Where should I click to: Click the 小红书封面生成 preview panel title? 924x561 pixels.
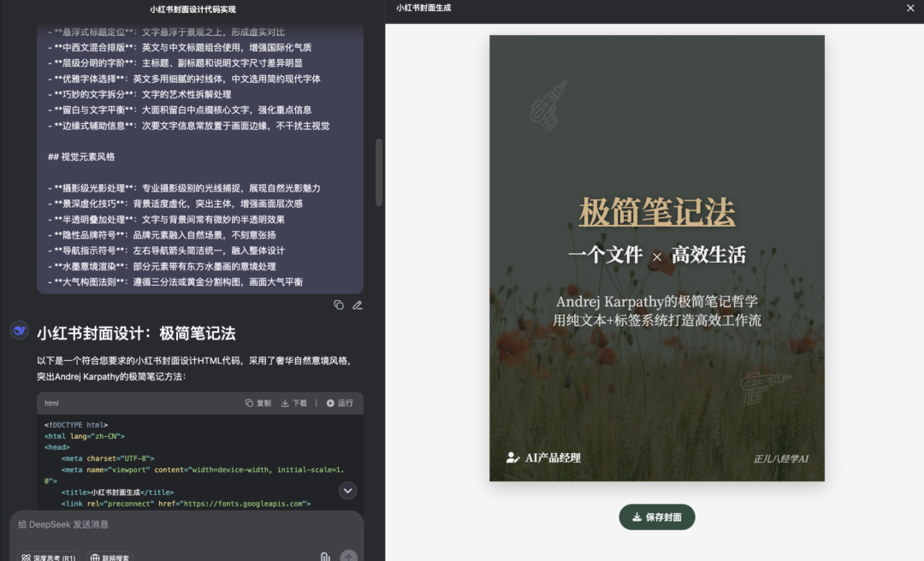coord(423,8)
